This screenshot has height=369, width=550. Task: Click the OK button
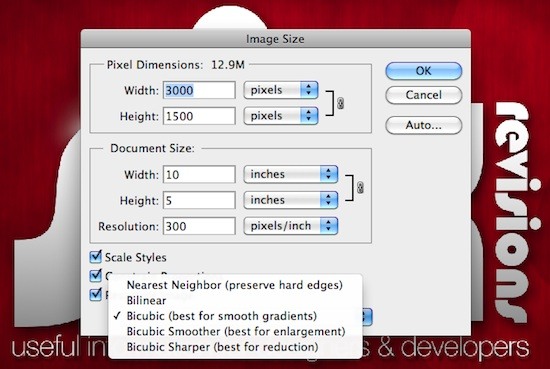(x=423, y=71)
